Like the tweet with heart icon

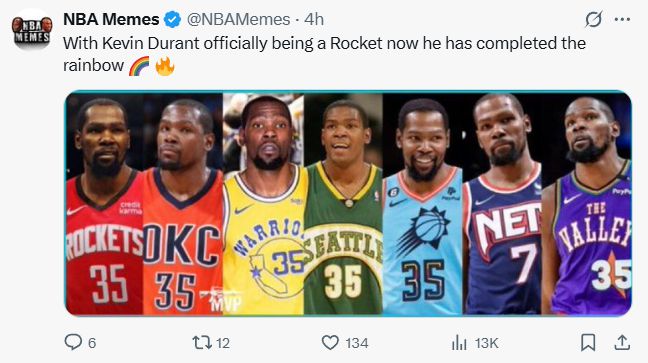click(330, 342)
